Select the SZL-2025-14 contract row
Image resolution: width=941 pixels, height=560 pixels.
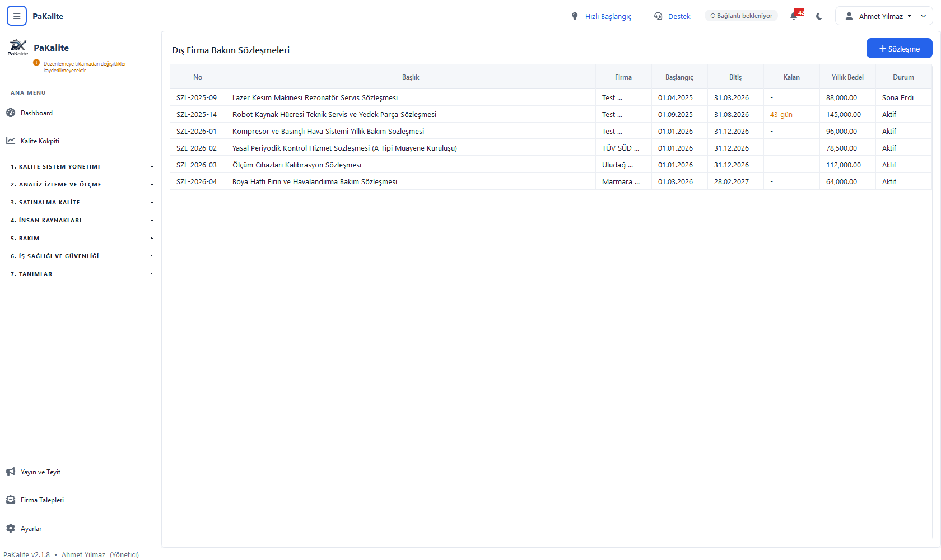tap(551, 114)
